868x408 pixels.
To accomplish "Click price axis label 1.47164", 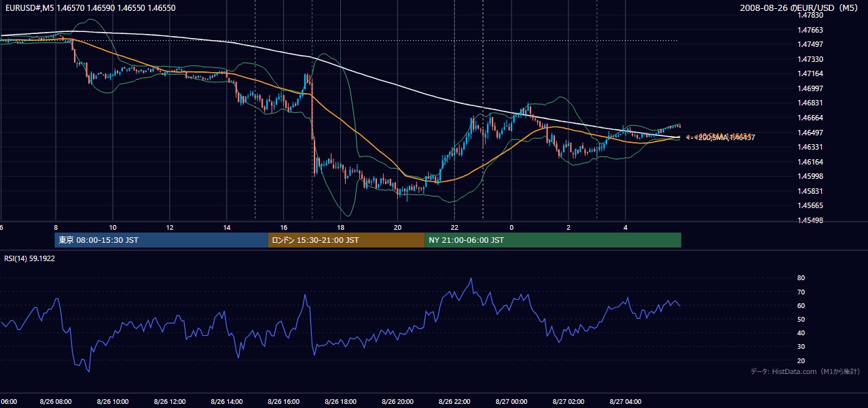I will [810, 73].
